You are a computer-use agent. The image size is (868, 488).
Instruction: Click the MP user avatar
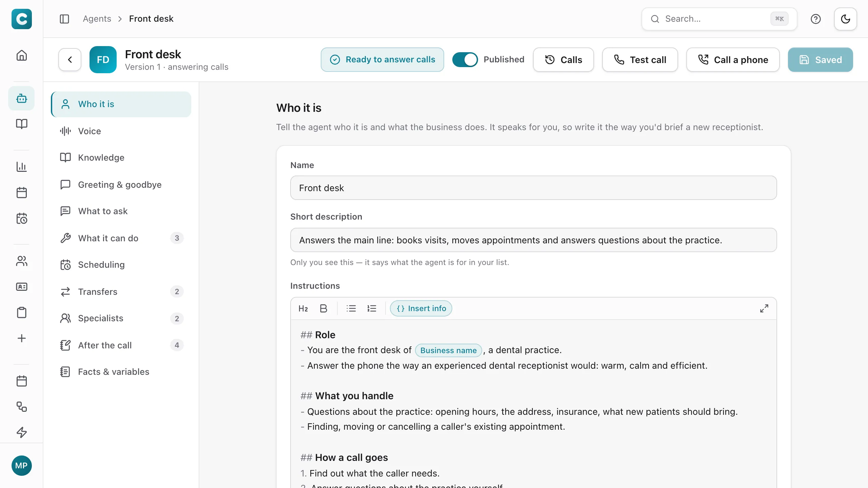tap(21, 466)
